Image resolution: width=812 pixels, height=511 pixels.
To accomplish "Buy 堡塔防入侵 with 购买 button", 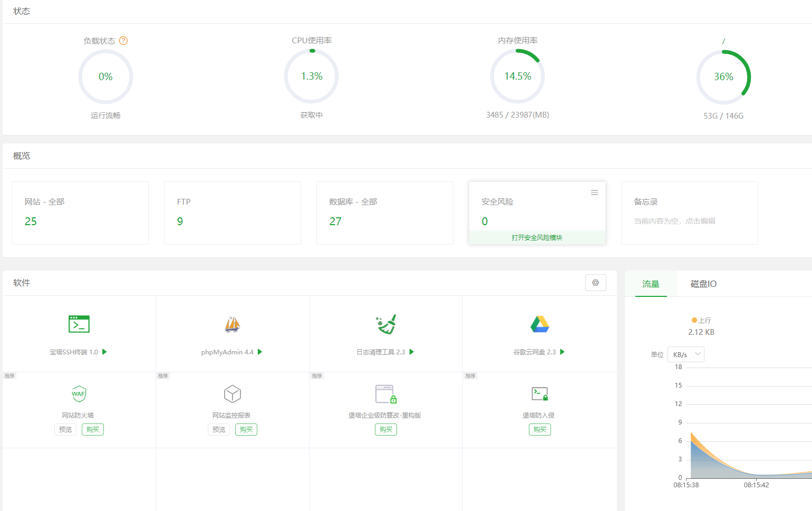I will pyautogui.click(x=540, y=429).
